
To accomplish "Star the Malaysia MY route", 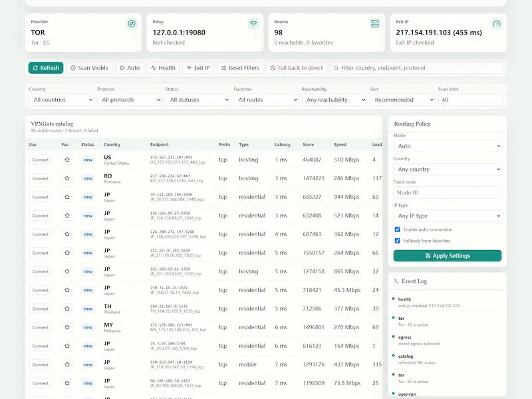I will pos(67,327).
